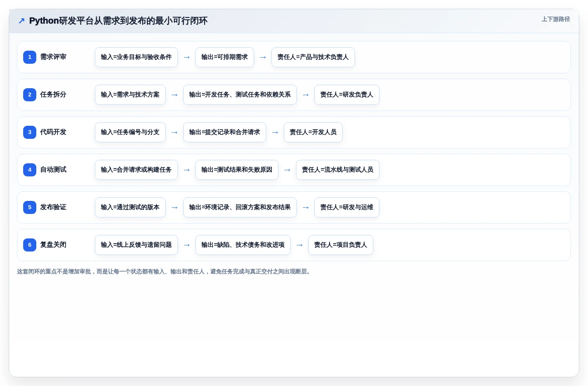The width and height of the screenshot is (588, 386).
Task: Click the step 3 number badge
Action: pyautogui.click(x=30, y=132)
